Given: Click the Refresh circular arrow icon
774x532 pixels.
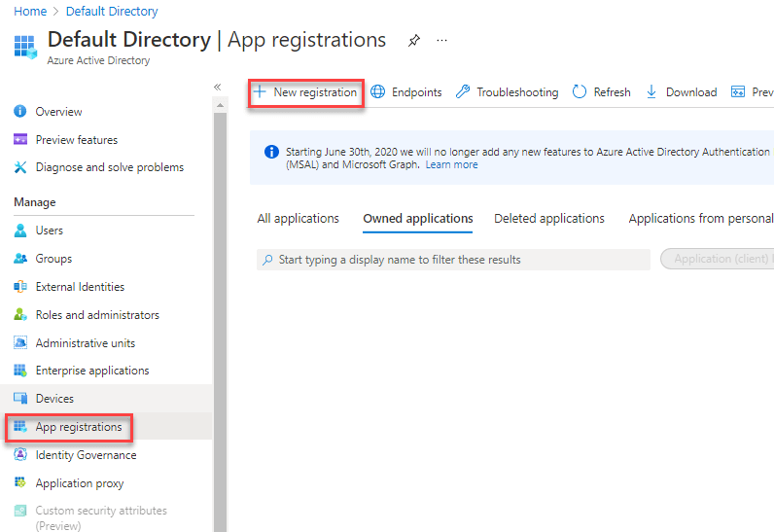Looking at the screenshot, I should tap(579, 91).
